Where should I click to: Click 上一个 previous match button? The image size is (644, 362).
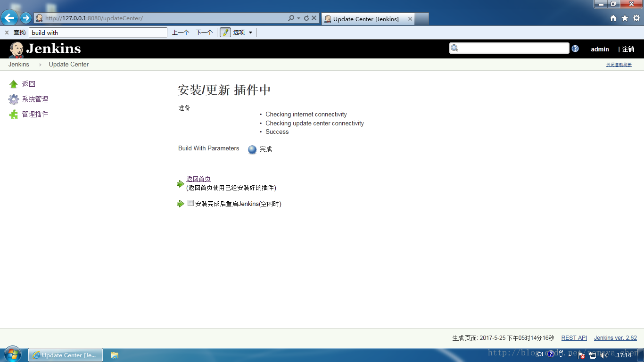click(x=181, y=33)
